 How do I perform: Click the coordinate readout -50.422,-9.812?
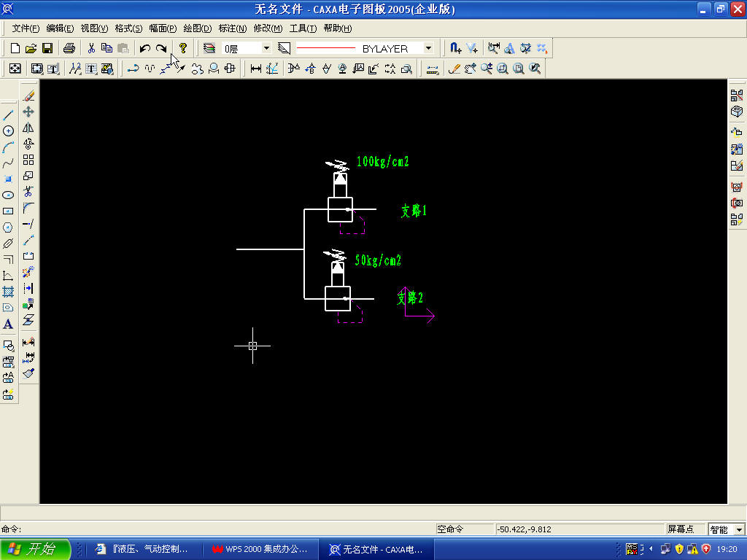click(578, 529)
